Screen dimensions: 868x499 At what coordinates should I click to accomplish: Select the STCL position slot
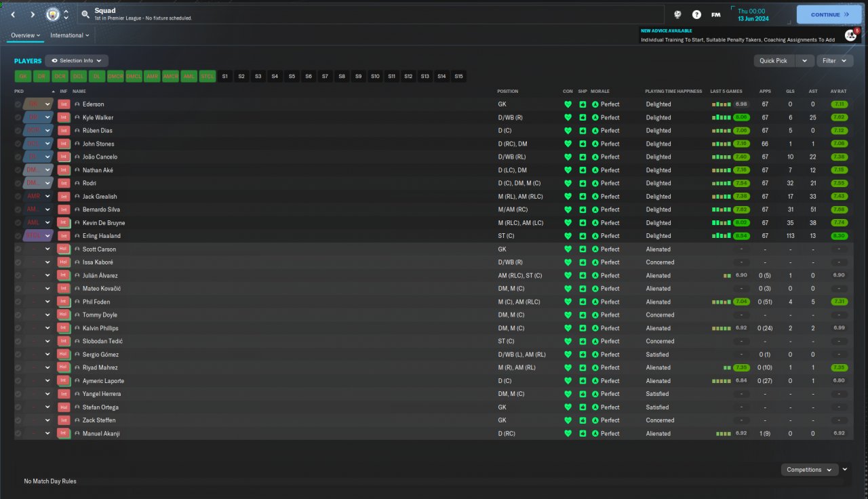(208, 77)
